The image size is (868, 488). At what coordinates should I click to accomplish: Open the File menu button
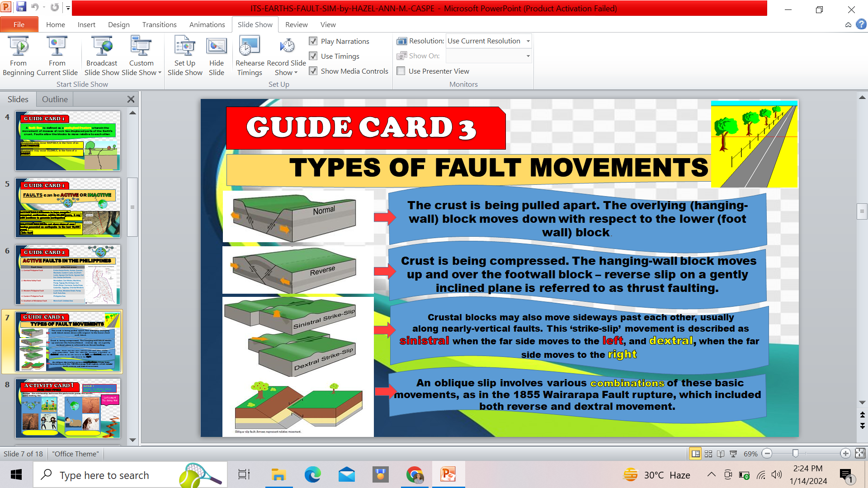click(x=19, y=24)
